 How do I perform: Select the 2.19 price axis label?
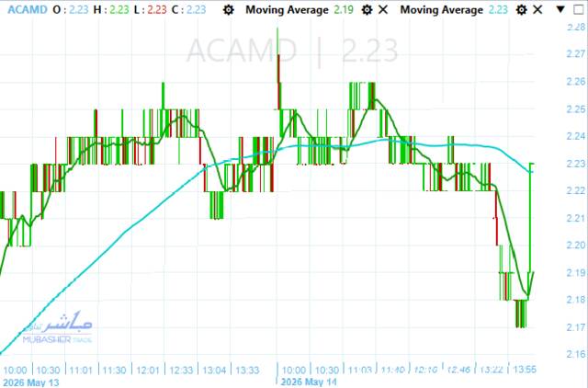(x=576, y=272)
